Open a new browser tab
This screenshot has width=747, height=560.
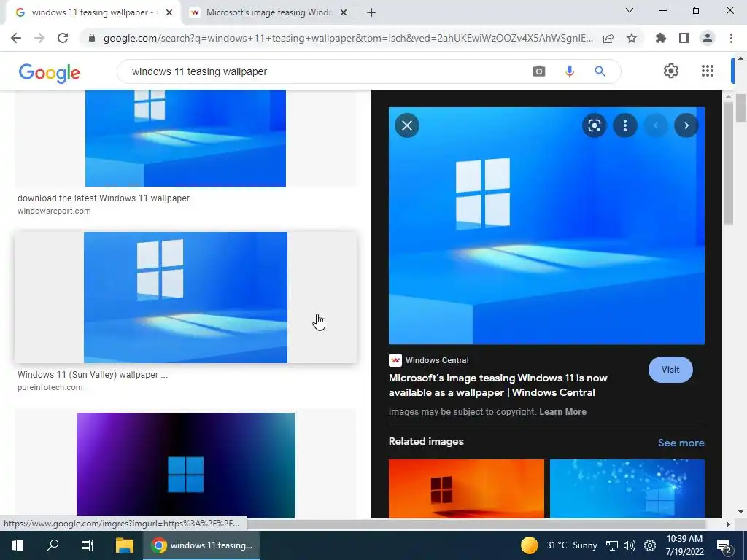(x=371, y=13)
